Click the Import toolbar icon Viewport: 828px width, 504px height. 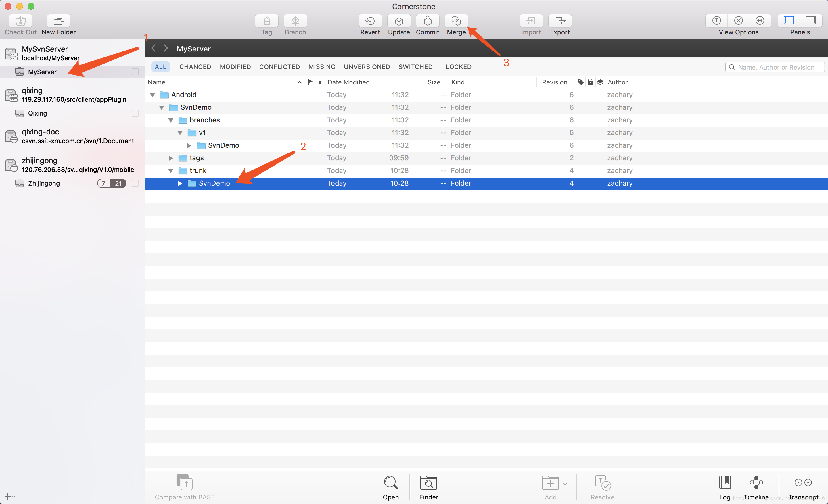click(x=531, y=21)
